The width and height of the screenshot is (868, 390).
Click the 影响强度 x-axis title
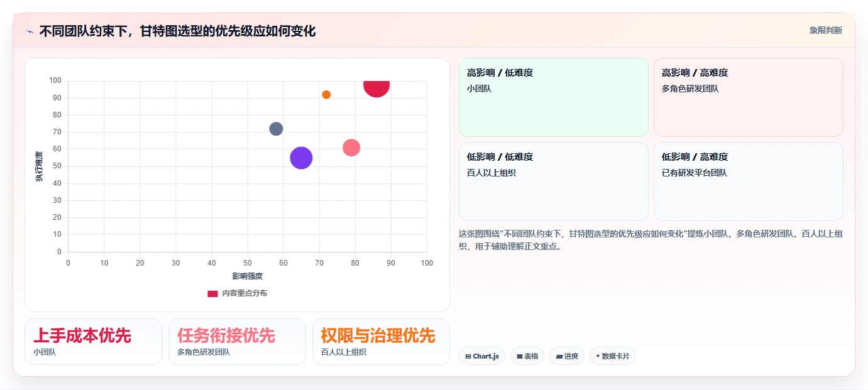click(x=247, y=276)
